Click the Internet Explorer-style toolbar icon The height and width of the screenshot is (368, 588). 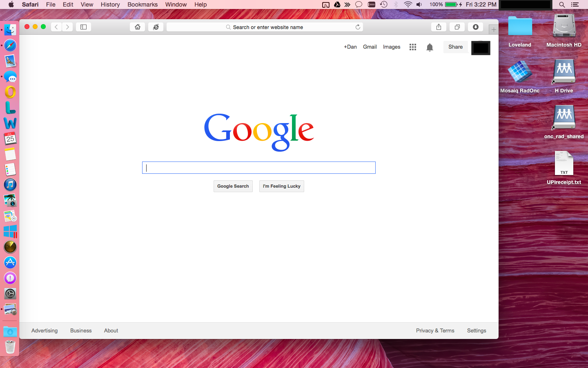point(156,27)
